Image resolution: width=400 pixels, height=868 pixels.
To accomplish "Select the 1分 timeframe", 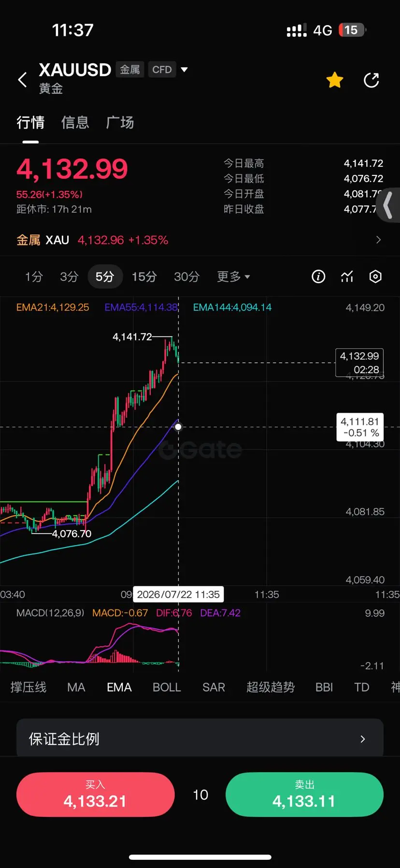I will tap(34, 276).
